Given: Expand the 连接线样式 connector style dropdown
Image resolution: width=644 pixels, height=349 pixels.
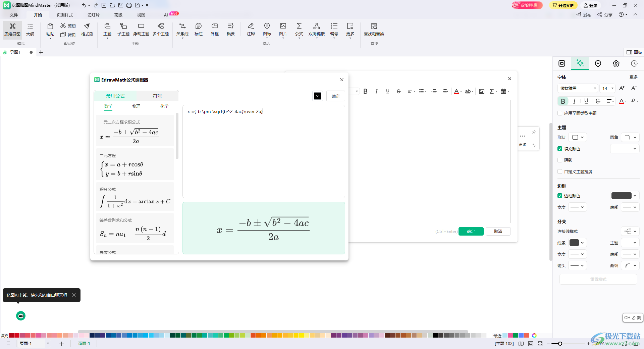Looking at the screenshot, I should click(630, 231).
